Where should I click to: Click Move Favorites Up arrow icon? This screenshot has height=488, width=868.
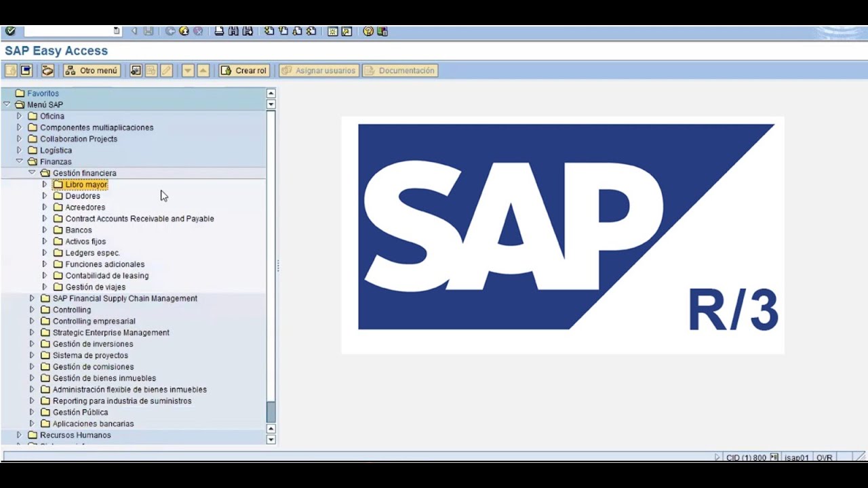203,70
